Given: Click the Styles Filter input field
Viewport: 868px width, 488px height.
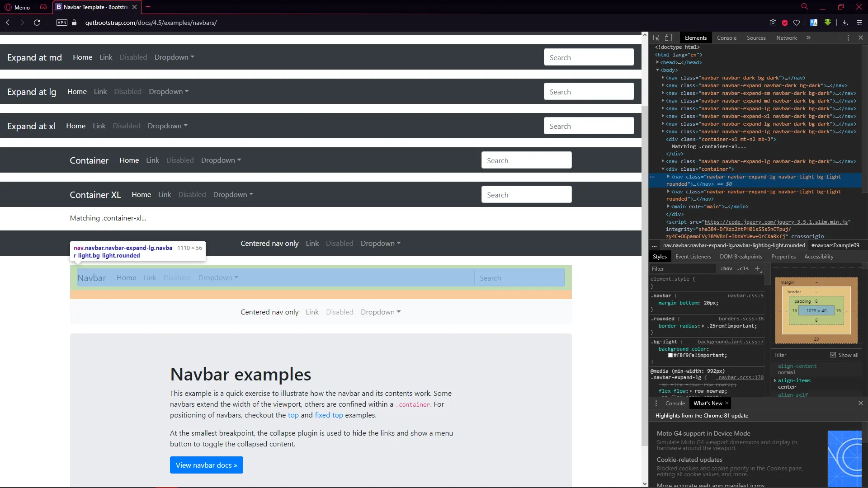Looking at the screenshot, I should (x=682, y=268).
